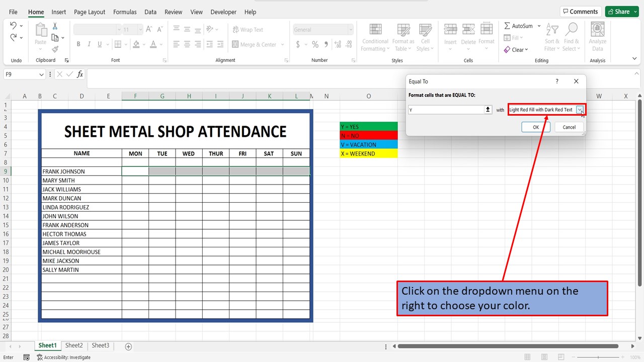Add a new sheet with plus icon
644x362 pixels.
coord(128,346)
